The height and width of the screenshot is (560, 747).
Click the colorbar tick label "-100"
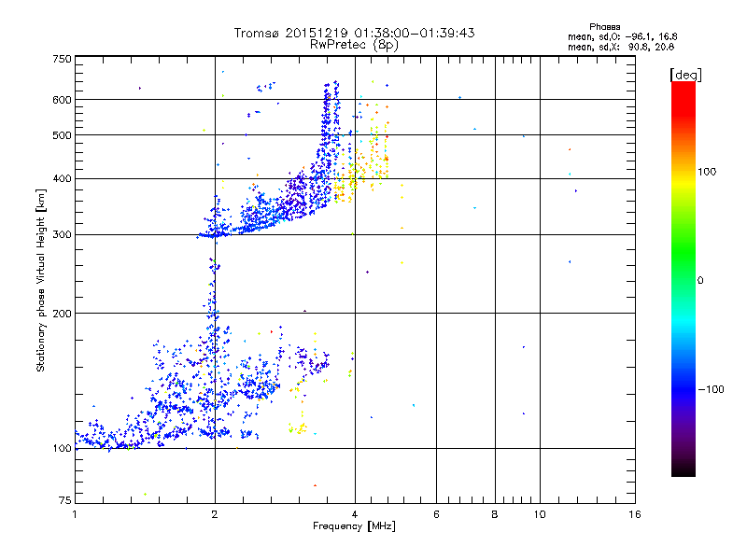coord(711,389)
